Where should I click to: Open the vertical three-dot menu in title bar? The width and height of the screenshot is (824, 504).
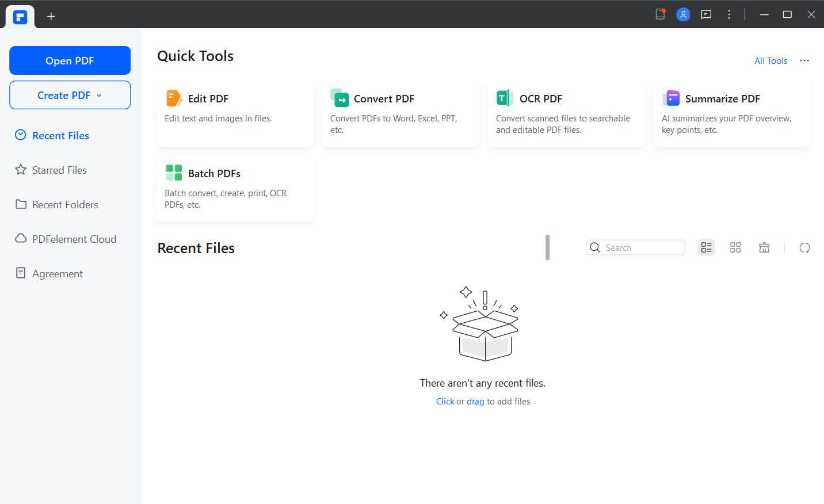(x=729, y=14)
